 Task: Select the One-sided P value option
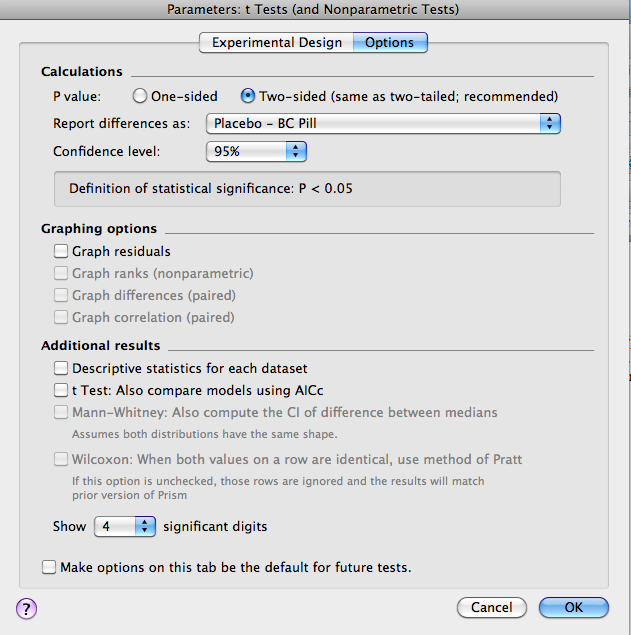point(140,97)
